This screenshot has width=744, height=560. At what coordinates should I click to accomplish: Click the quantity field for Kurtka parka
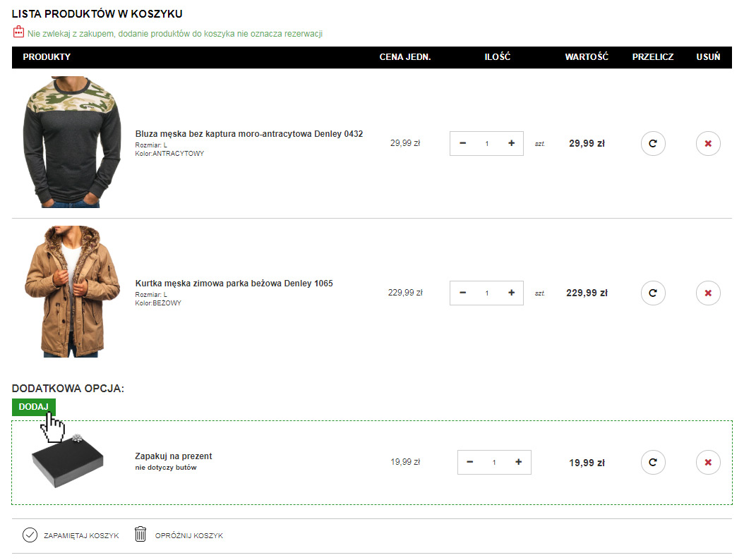pos(486,293)
